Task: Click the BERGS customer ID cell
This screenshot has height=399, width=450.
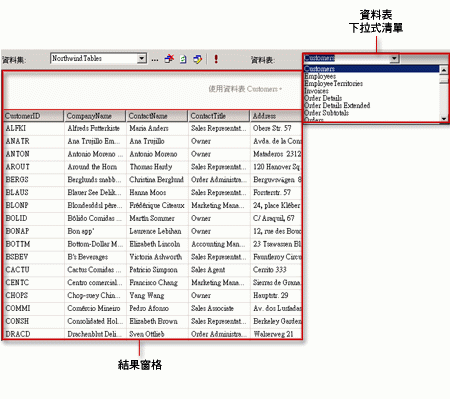Action: pyautogui.click(x=34, y=180)
